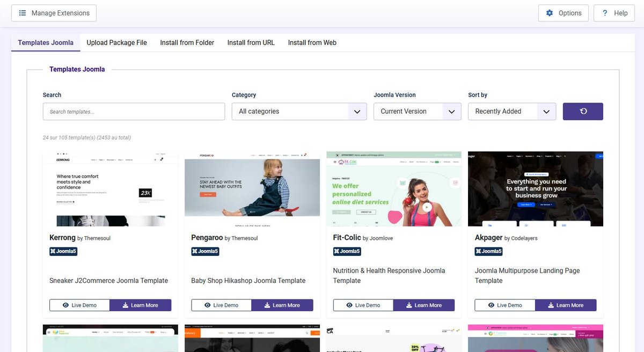The image size is (644, 352).
Task: Click the Templates Joomla fieldset legend
Action: pos(77,69)
